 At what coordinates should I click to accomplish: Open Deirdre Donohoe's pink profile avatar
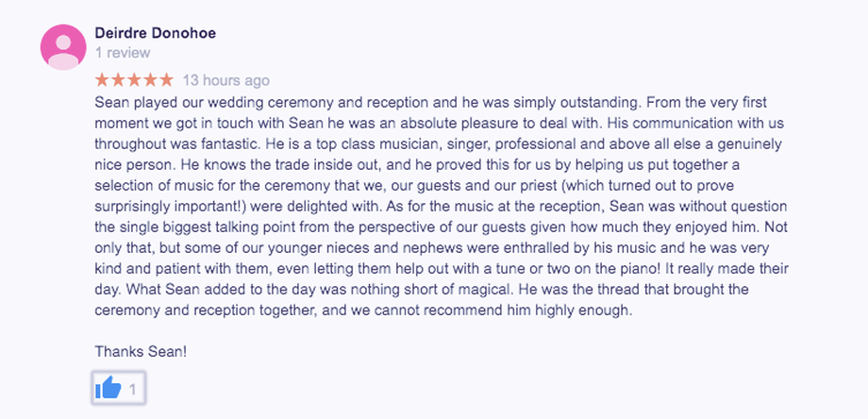click(x=63, y=47)
